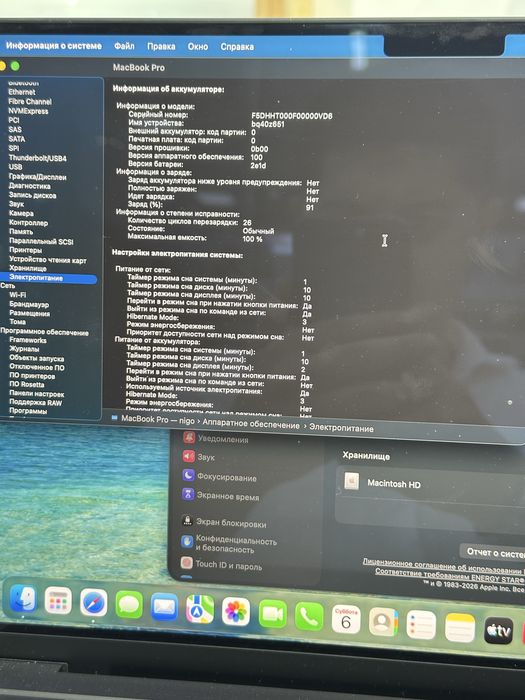Open Информация о системе app menu
525x700 pixels.
[54, 46]
